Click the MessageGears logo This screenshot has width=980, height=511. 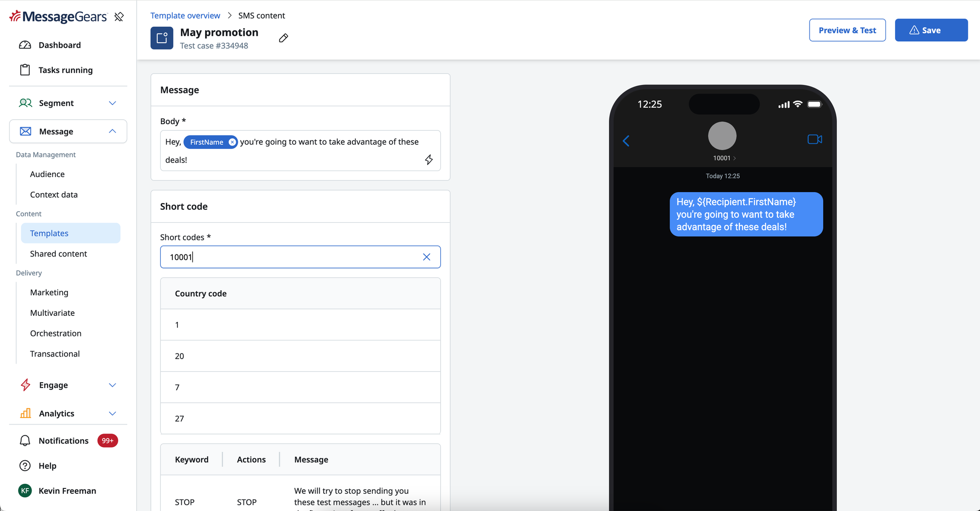(x=58, y=17)
